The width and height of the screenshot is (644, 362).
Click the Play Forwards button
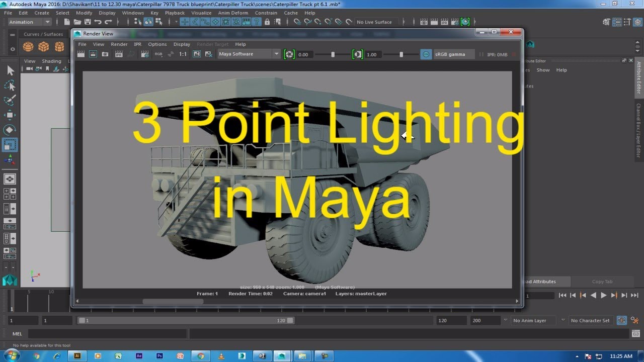[x=604, y=296]
